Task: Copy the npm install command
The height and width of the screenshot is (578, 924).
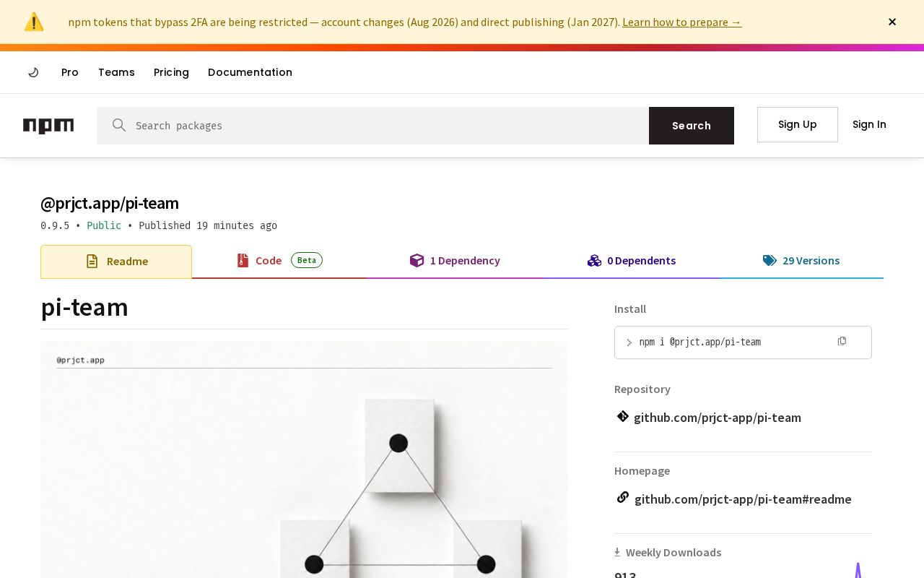Action: pos(842,341)
